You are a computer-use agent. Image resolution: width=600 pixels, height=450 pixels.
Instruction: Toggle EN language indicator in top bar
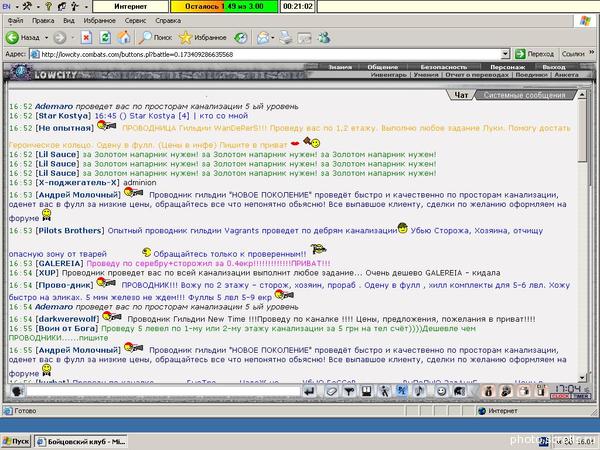[x=7, y=7]
